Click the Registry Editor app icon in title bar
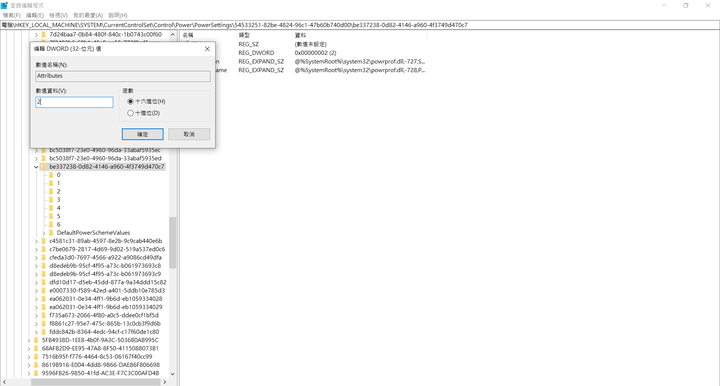720x386 pixels. [4, 5]
